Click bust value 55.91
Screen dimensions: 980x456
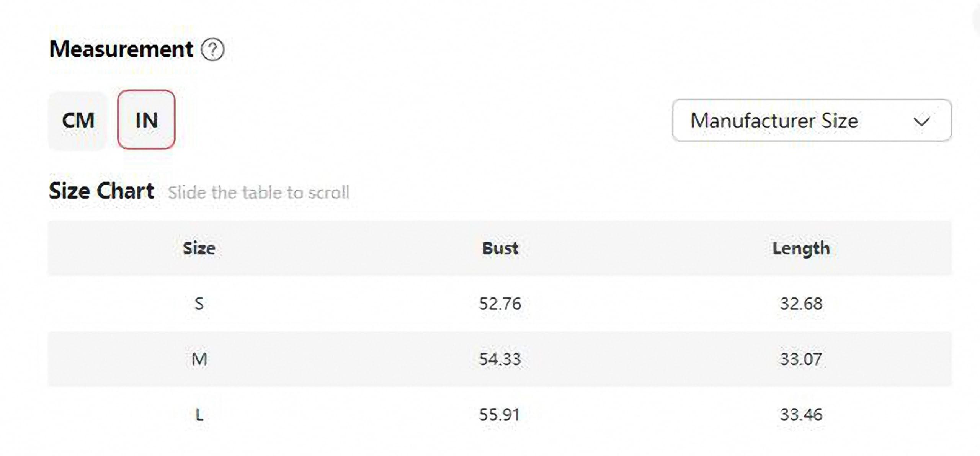coord(500,415)
